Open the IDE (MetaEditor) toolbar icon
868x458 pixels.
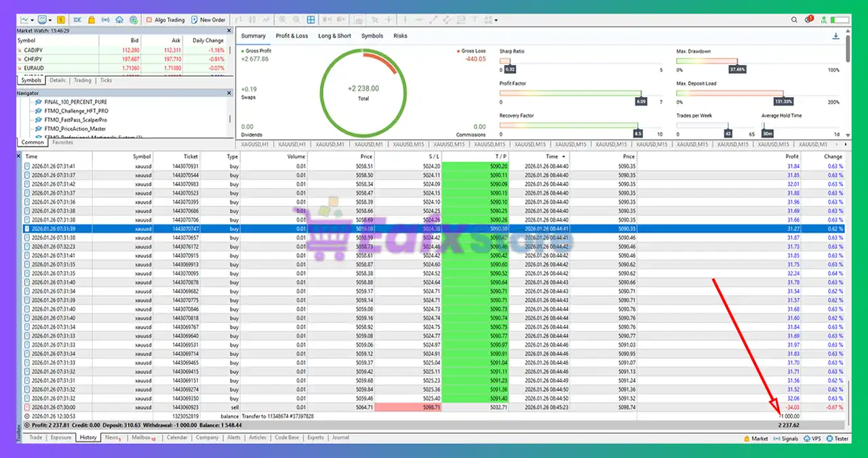(x=78, y=20)
